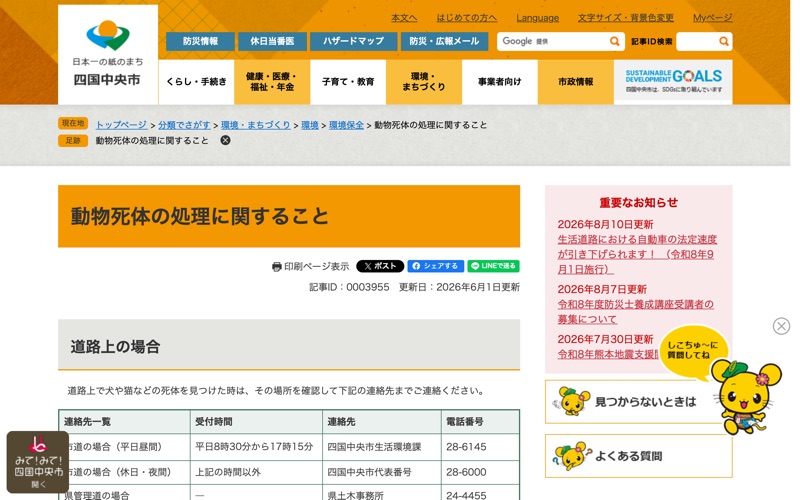The image size is (800, 500).
Task: Click the 記事ID検索 magnifier icon
Action: pyautogui.click(x=723, y=41)
